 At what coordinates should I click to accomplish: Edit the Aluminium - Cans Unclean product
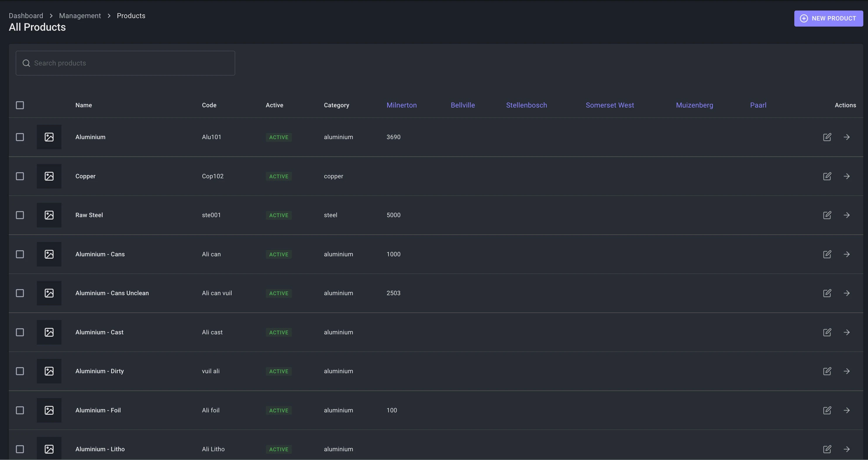[827, 293]
